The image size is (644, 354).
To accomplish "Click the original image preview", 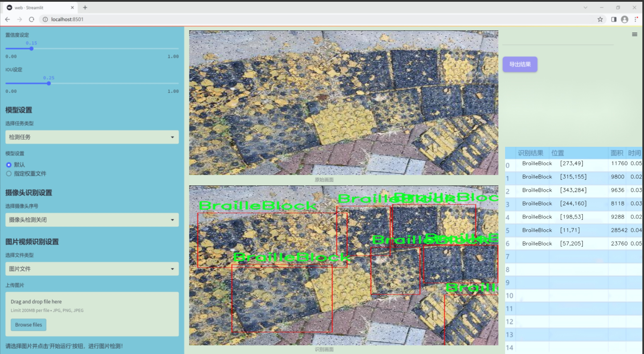I will 344,103.
